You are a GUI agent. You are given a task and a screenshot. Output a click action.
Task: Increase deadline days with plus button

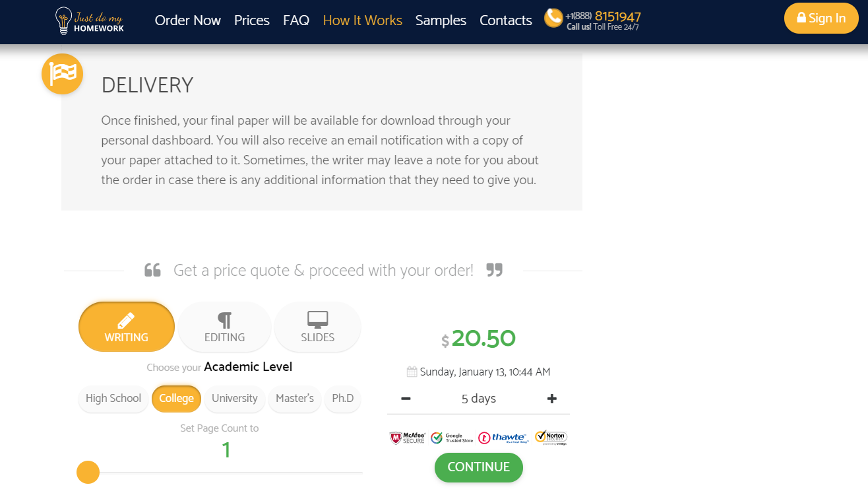tap(552, 399)
